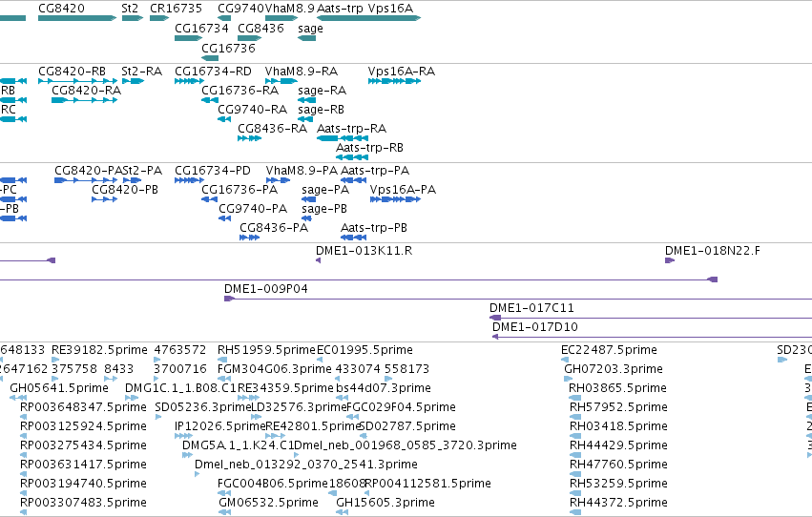
Task: Select EST GH15605.3prime
Action: [x=342, y=512]
